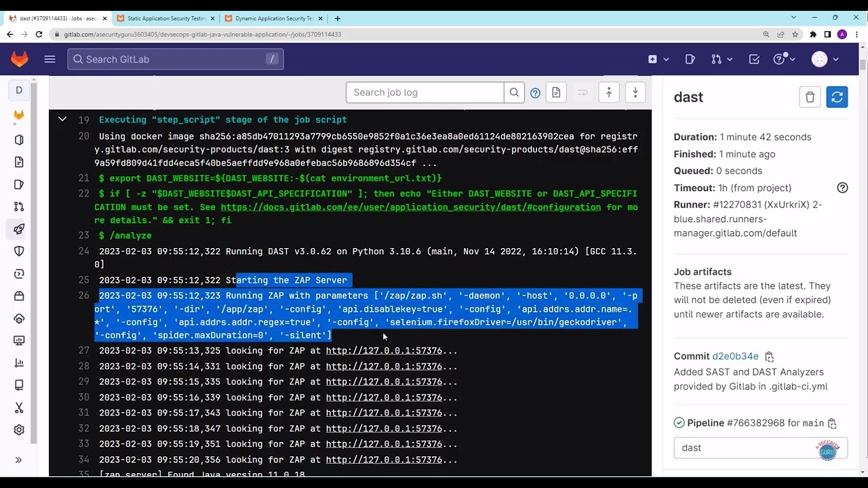Open the Issues icon in top navigation bar

(x=690, y=60)
